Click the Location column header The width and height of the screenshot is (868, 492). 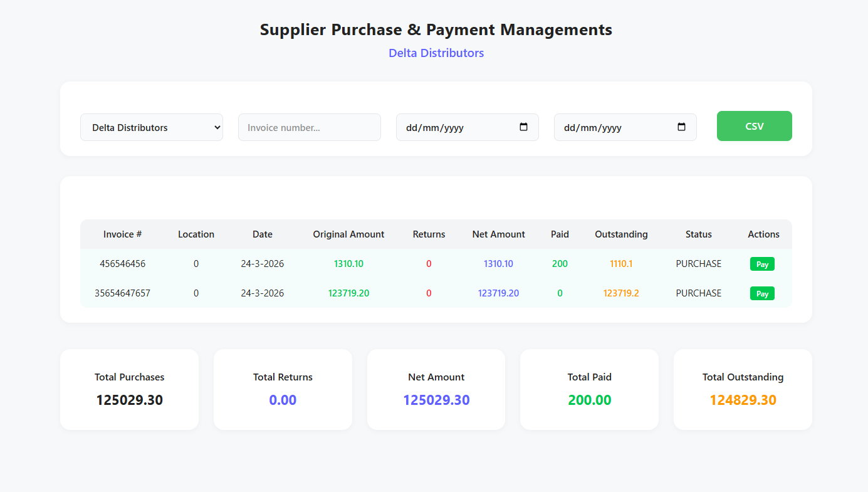pyautogui.click(x=196, y=234)
